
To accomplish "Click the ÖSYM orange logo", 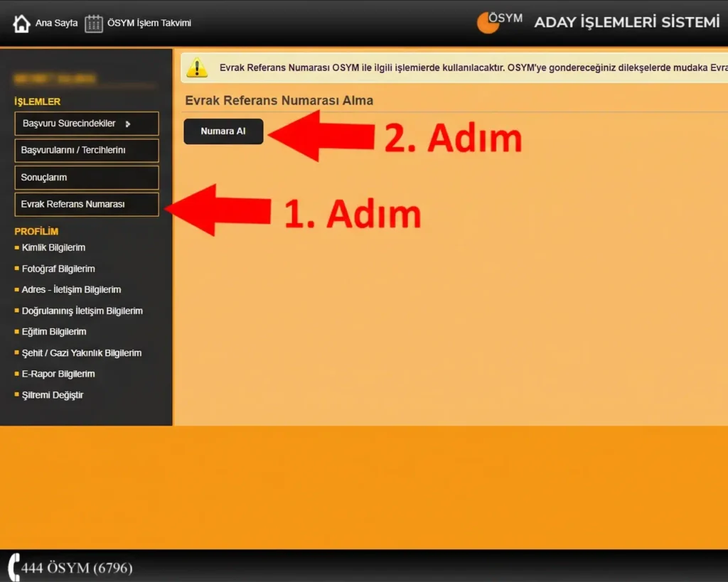I will click(499, 22).
